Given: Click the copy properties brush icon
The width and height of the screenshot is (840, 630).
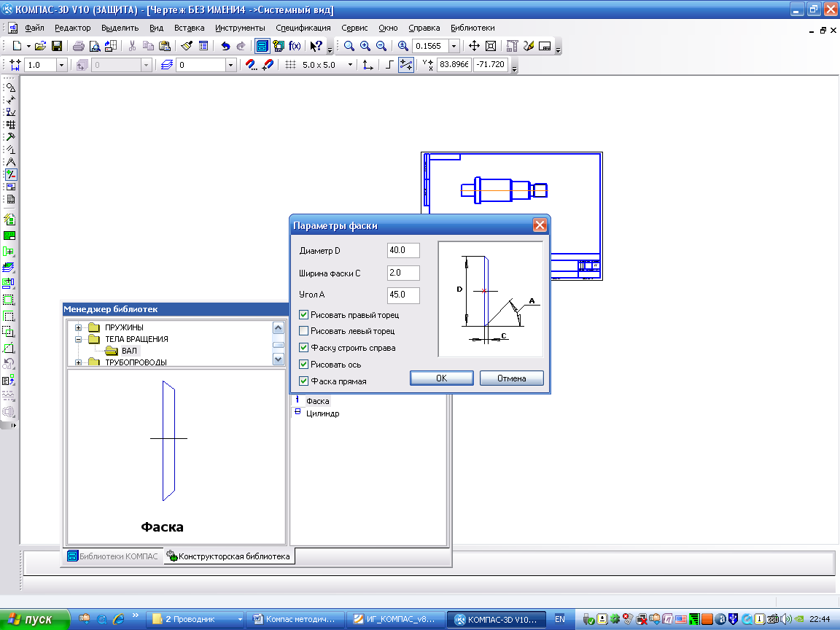Looking at the screenshot, I should click(187, 46).
